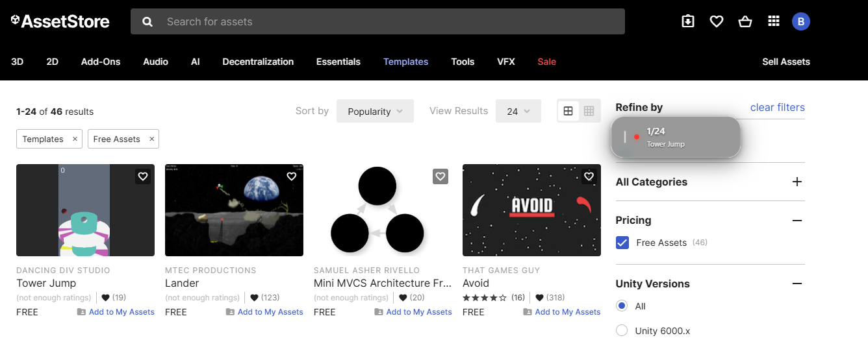Open the VFX menu
Image resolution: width=868 pixels, height=338 pixels.
click(506, 62)
